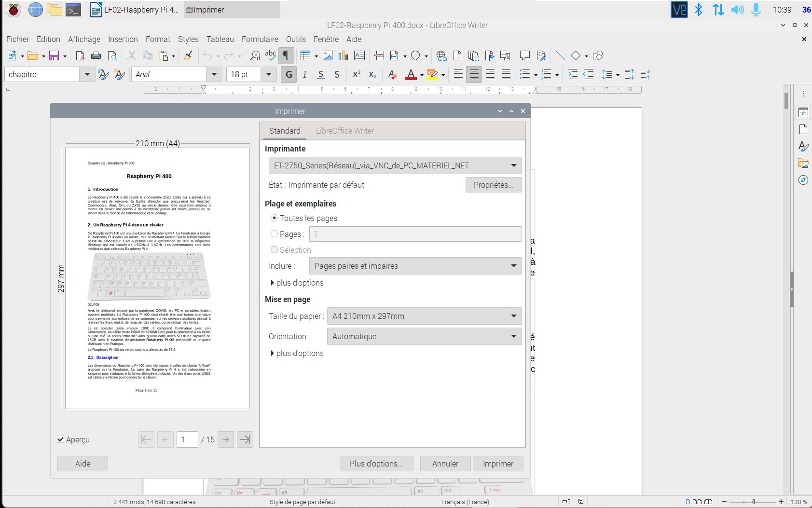Select the Toutes les pages radio button
812x508 pixels.
[x=274, y=218]
